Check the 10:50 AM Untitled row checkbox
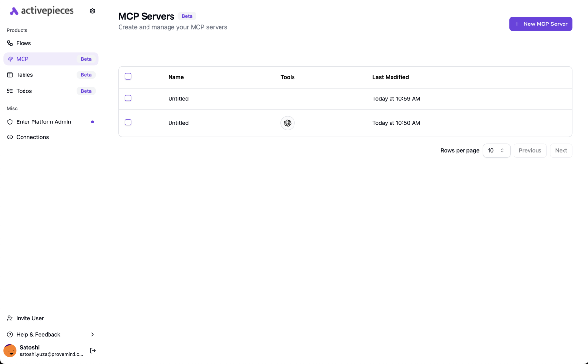The width and height of the screenshot is (588, 364). coord(128,122)
